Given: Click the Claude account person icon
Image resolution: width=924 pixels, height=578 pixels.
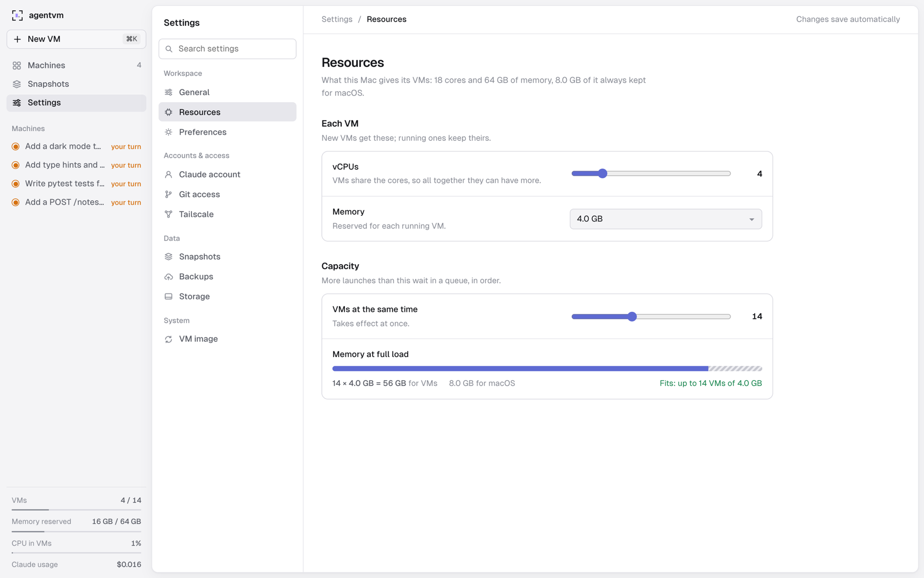Looking at the screenshot, I should coord(168,175).
